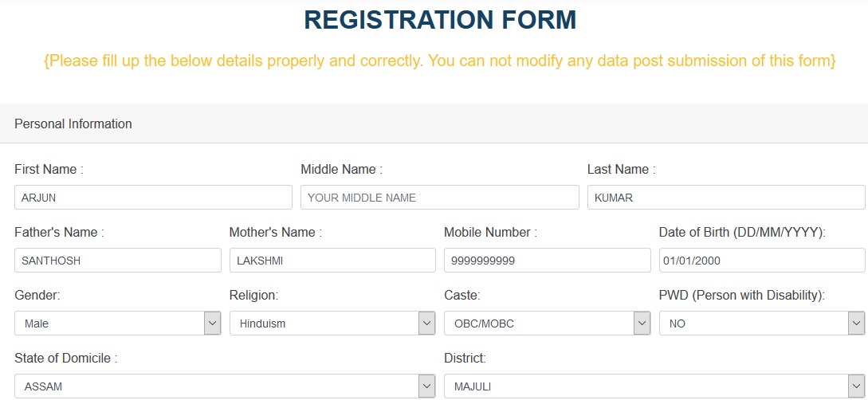The height and width of the screenshot is (400, 868).
Task: Expand the District dropdown showing MAJULI
Action: click(x=646, y=386)
